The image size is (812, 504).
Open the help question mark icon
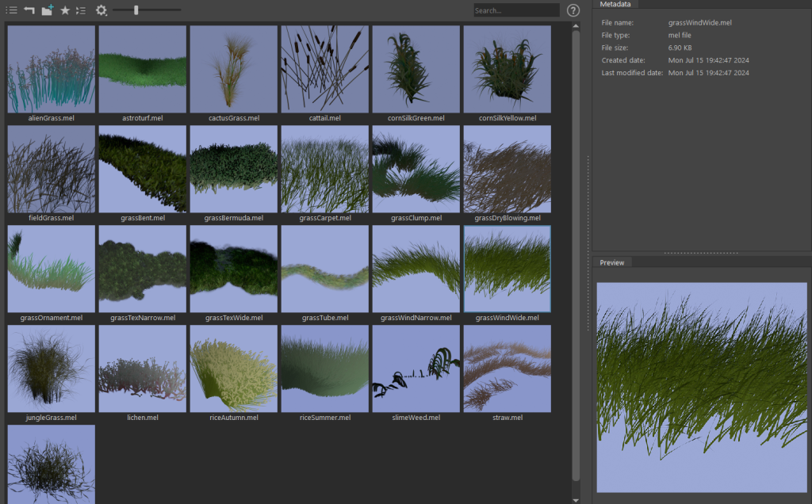[573, 10]
